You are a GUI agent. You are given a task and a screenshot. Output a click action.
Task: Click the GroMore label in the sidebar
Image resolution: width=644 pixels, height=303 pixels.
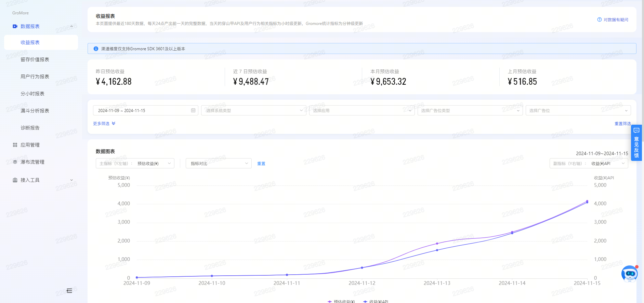tap(21, 13)
